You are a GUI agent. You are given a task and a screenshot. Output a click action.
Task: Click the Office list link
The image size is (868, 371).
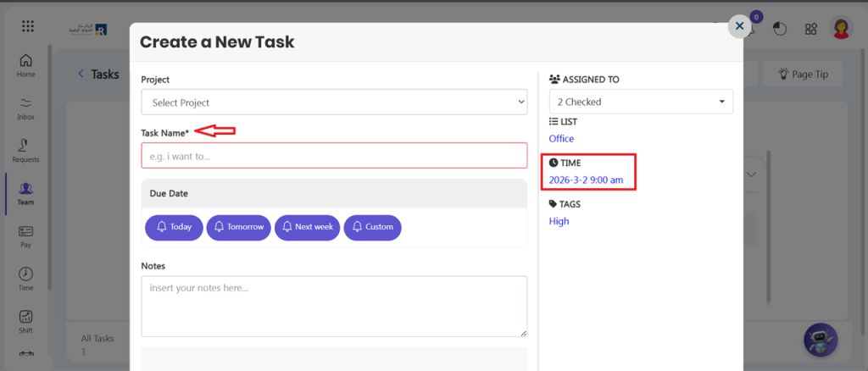561,138
